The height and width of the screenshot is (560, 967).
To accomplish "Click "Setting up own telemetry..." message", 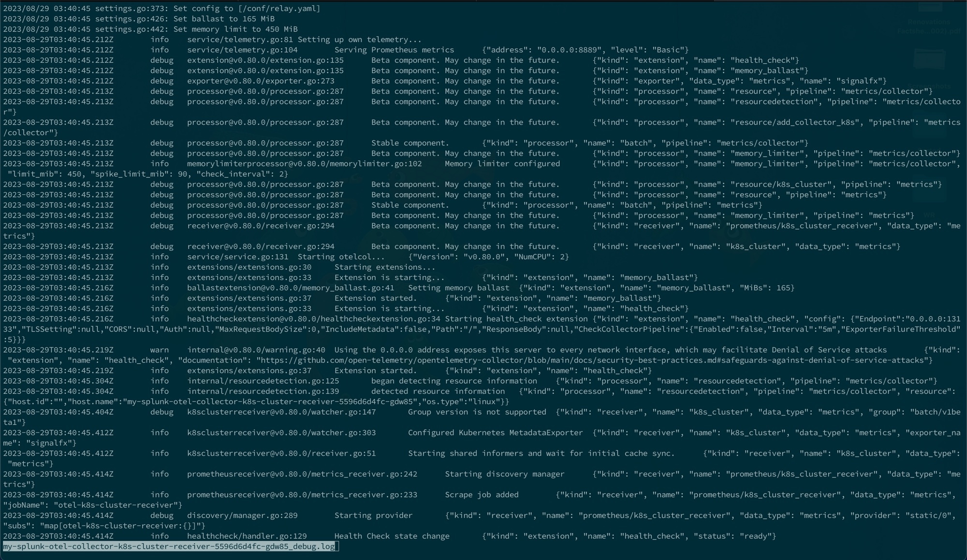I will click(360, 40).
